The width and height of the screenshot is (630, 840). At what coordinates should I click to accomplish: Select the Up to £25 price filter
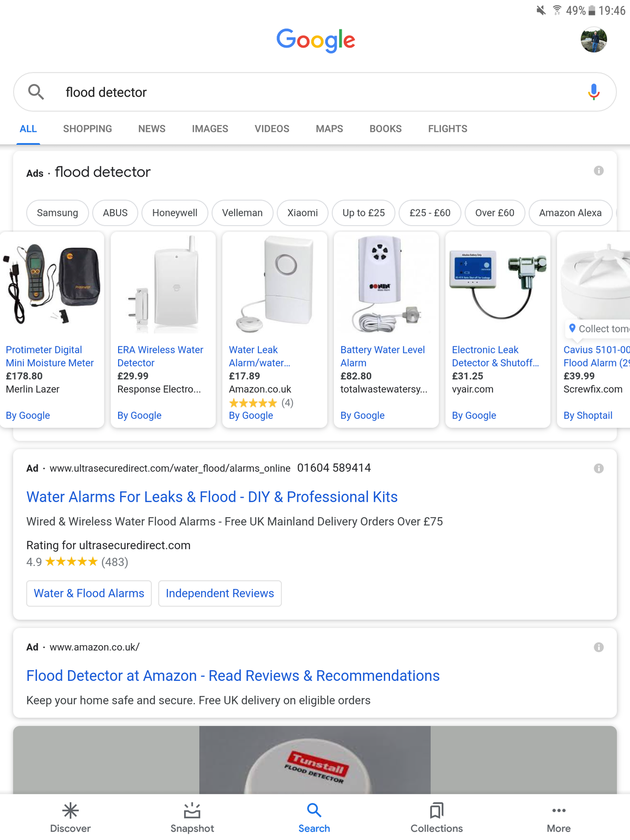coord(363,213)
